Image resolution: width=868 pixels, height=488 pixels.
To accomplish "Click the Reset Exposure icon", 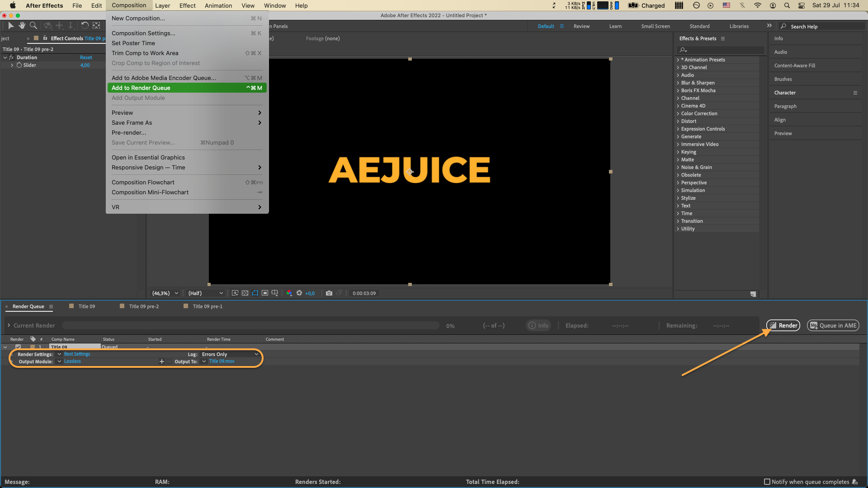I will point(299,293).
